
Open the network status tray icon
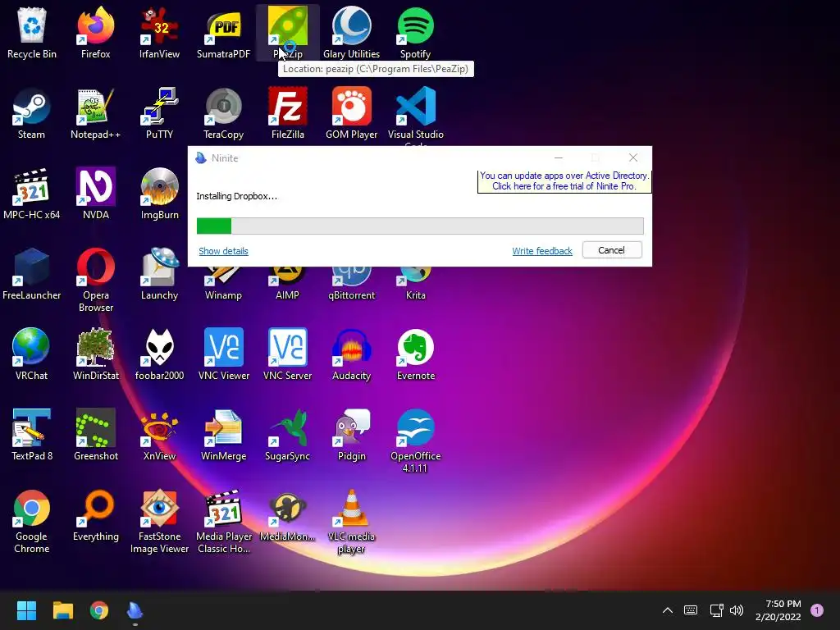tap(716, 610)
